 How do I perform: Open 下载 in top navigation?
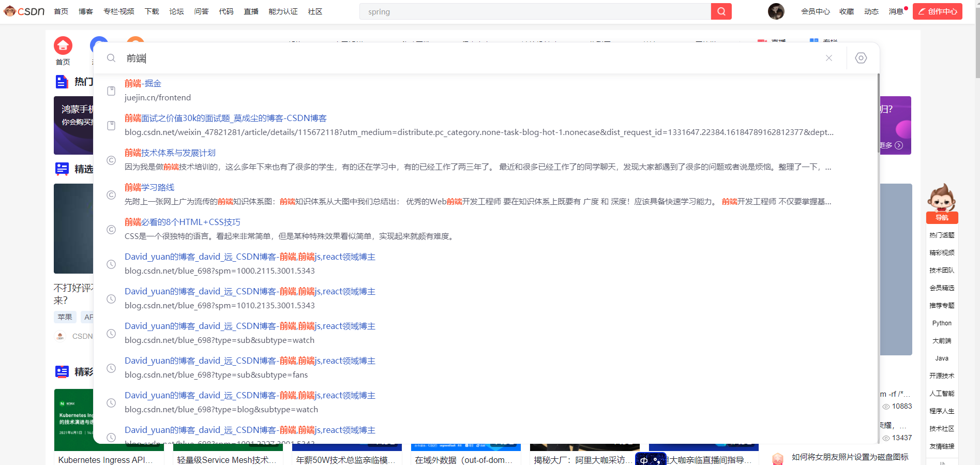(x=152, y=11)
